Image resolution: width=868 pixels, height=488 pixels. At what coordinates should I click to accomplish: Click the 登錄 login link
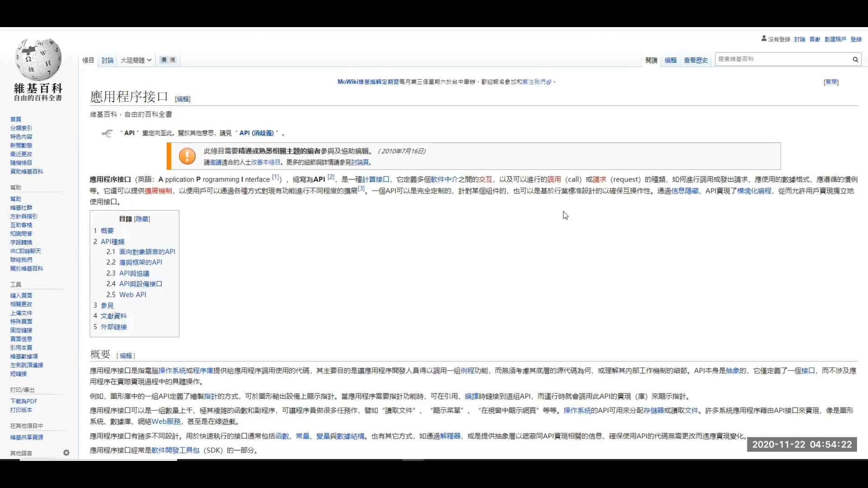[x=857, y=39]
